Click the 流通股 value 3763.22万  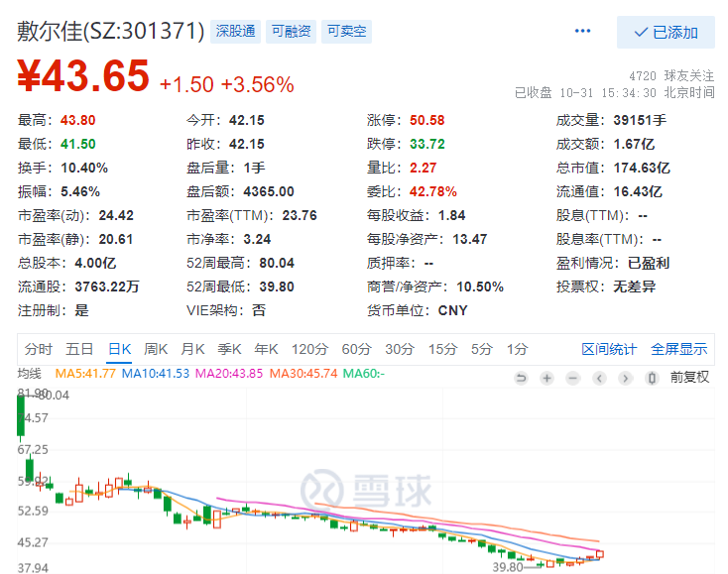coord(107,287)
